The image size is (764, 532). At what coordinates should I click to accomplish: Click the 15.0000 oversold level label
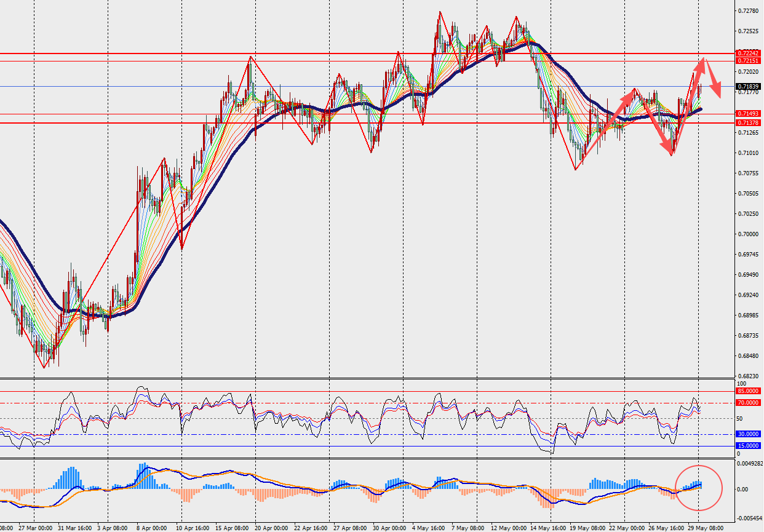(748, 446)
